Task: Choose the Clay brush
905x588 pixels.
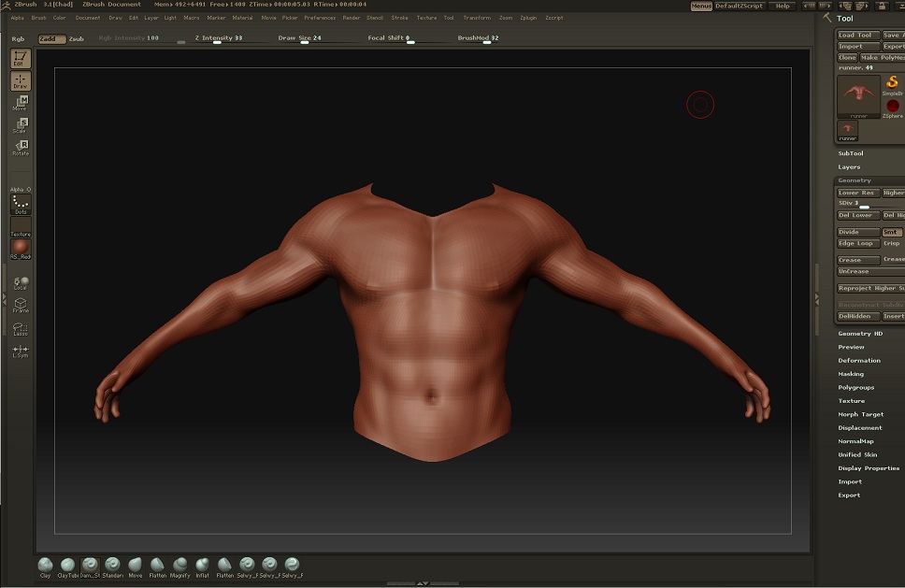Action: 45,567
